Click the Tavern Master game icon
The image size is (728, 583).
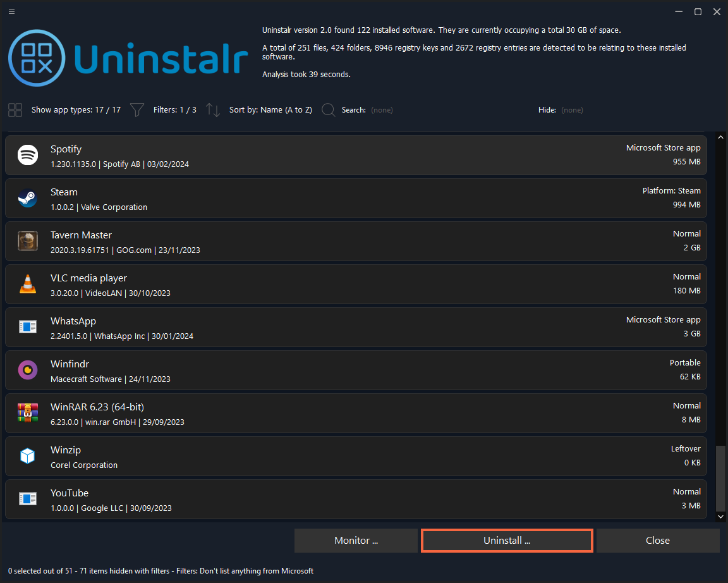click(28, 241)
